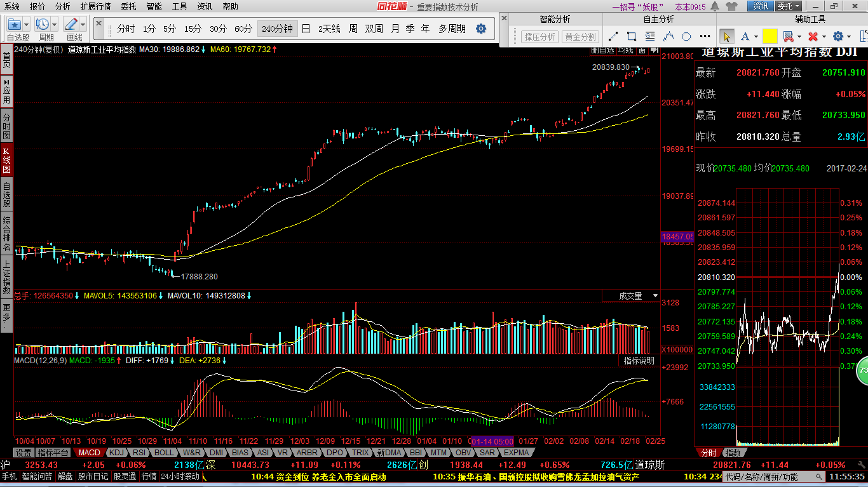Click the notification bell icon
Image resolution: width=868 pixels, height=487 pixels.
pos(716,6)
